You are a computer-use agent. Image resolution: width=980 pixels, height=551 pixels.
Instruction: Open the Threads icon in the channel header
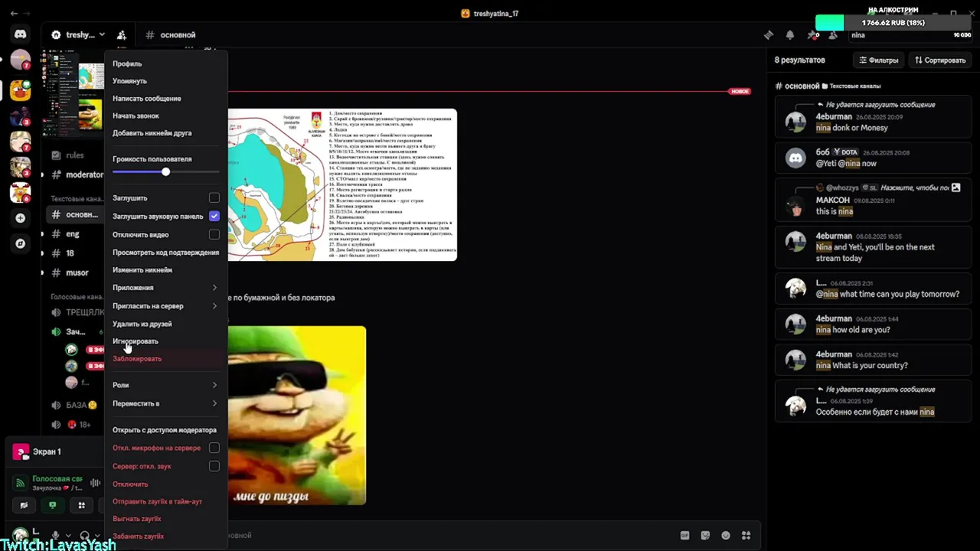click(x=769, y=35)
